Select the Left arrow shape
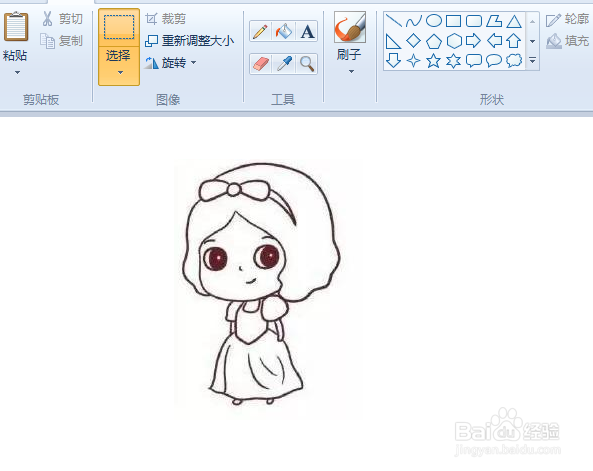 click(x=494, y=40)
